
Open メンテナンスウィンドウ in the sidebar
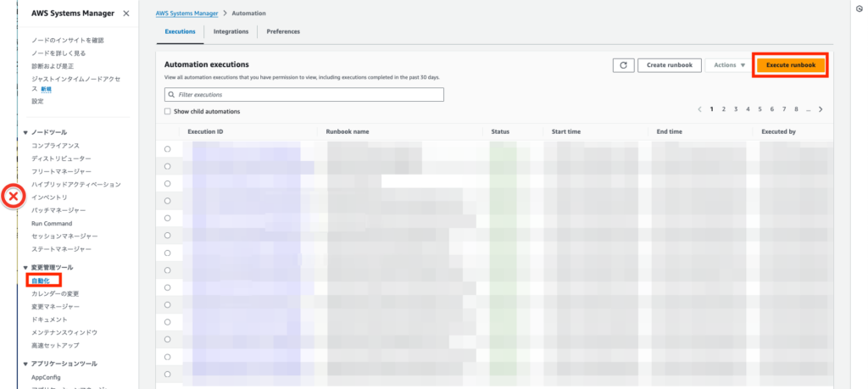pos(64,332)
